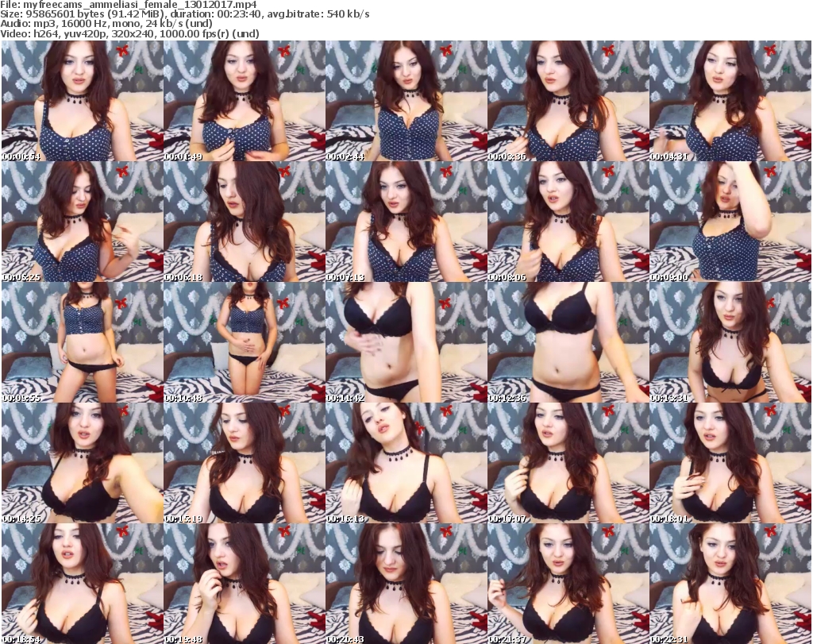Select the thumbnail stamped 00:04:31
Screen dimensions: 813x644
730,101
